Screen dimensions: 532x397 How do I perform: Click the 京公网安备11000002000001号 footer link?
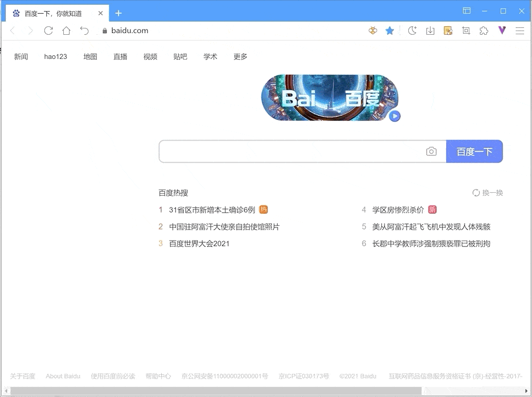(x=224, y=376)
